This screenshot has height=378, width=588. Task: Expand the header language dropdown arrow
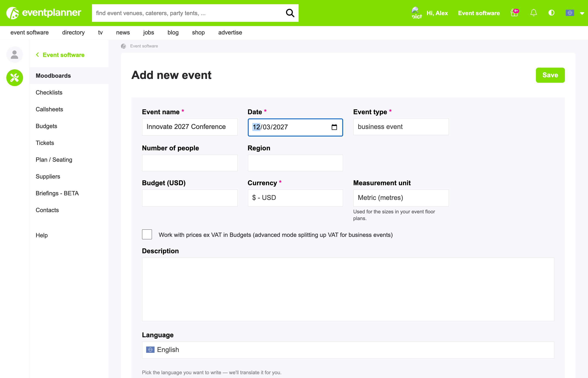(x=582, y=13)
